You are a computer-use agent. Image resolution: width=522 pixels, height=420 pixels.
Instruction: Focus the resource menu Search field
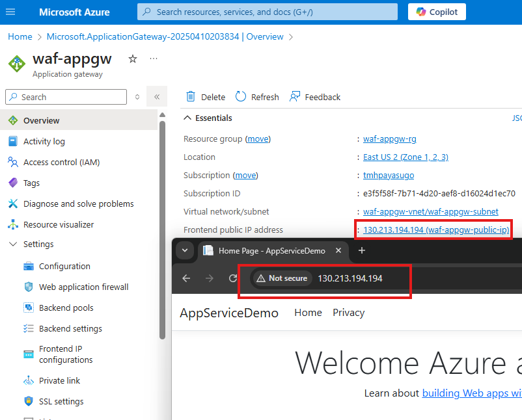(x=66, y=97)
